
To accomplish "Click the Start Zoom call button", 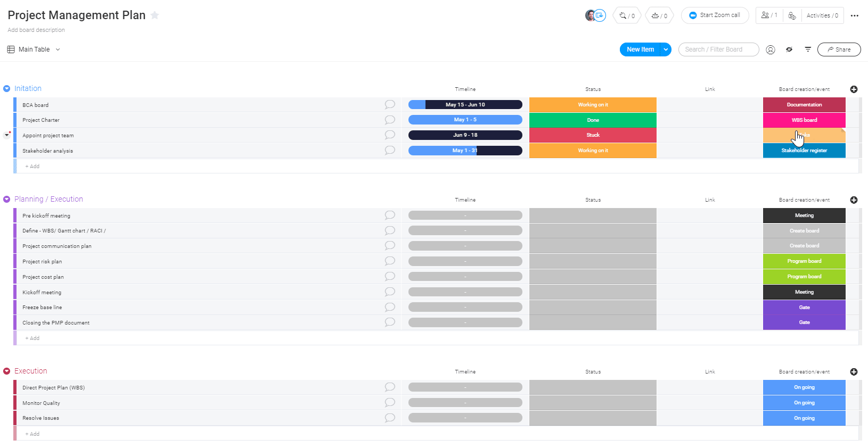I will 715,15.
